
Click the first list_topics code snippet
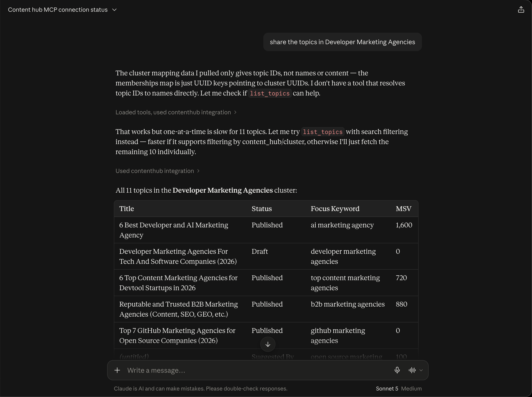pos(270,93)
